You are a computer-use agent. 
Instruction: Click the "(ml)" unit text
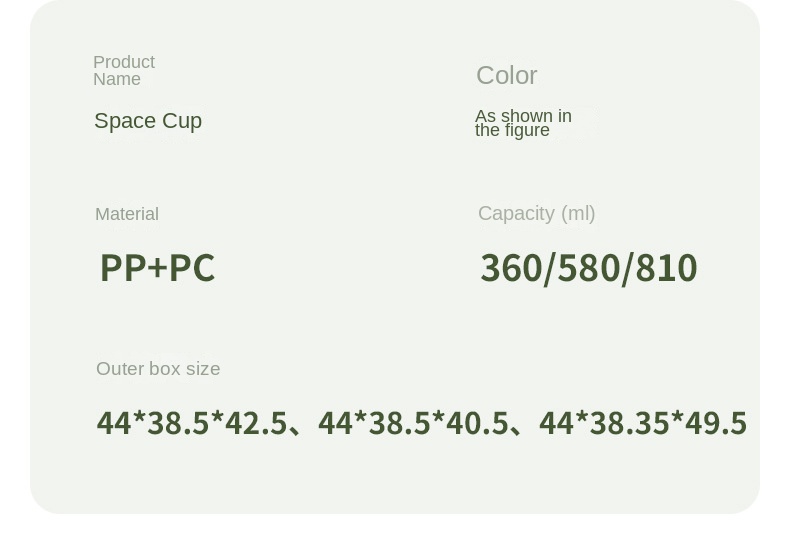(578, 213)
